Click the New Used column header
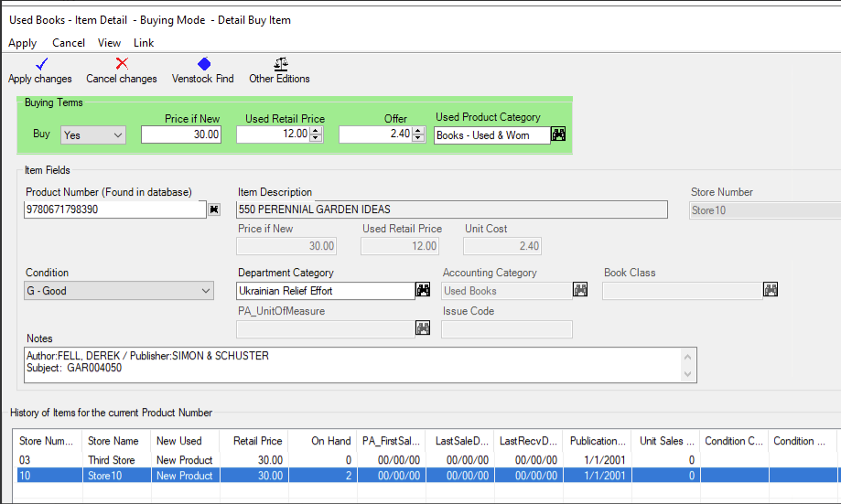 point(185,441)
